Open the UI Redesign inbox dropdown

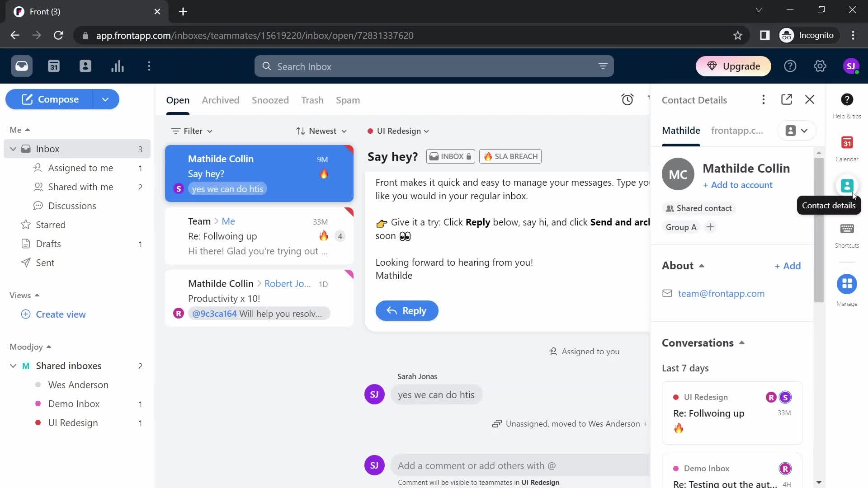click(398, 131)
